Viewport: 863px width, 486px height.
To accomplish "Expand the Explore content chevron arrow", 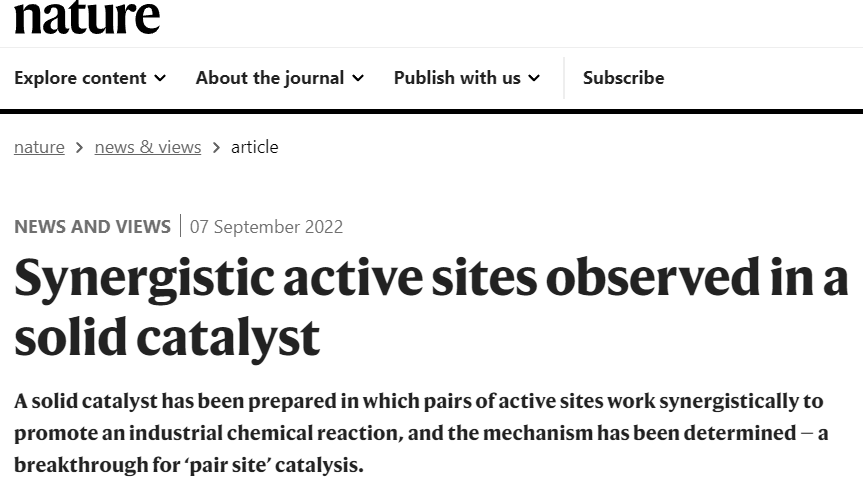I will point(160,78).
